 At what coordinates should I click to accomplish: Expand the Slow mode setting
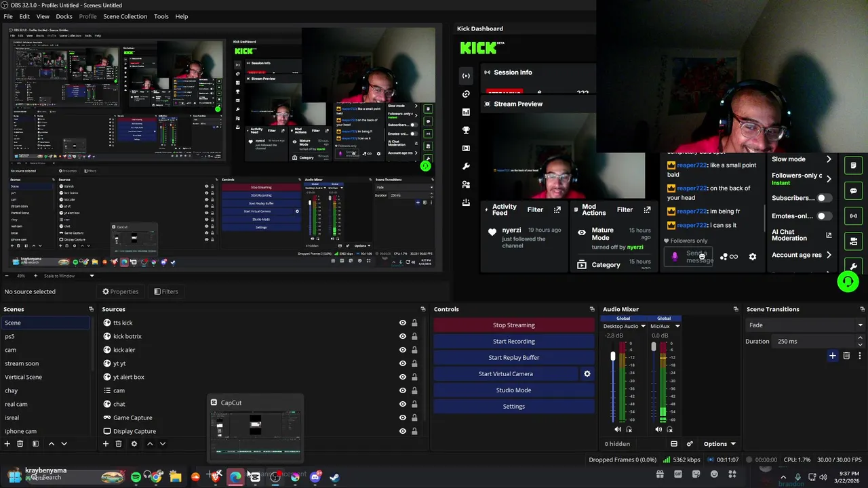click(829, 159)
